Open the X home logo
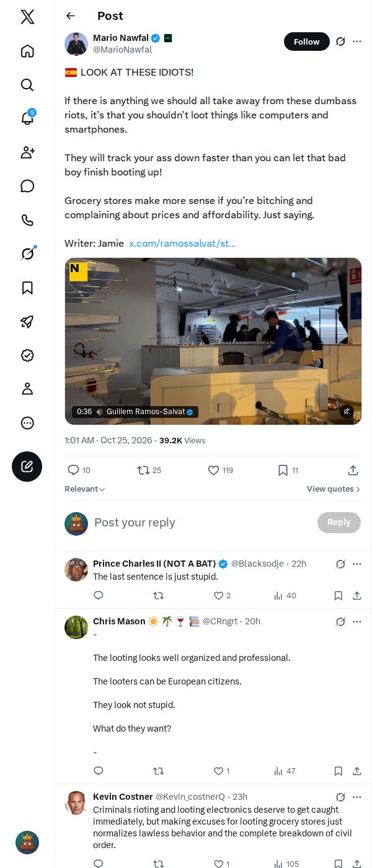The image size is (372, 868). pos(27,17)
